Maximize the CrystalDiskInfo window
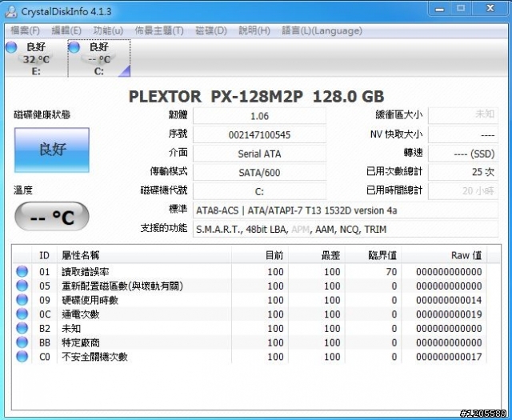The height and width of the screenshot is (420, 512). 461,9
